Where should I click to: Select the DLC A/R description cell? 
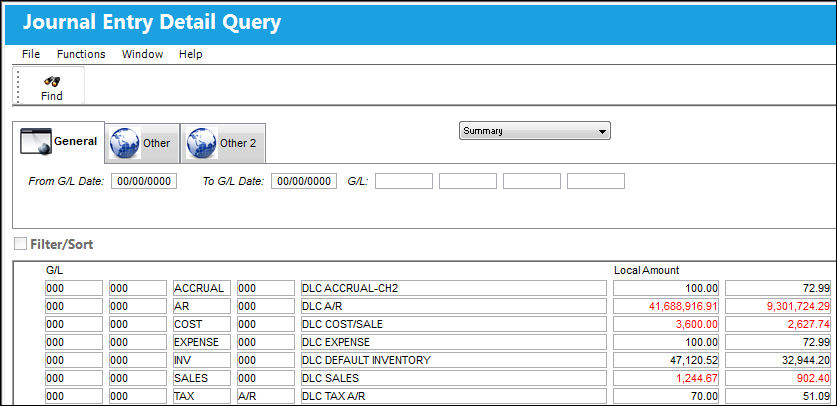pos(454,306)
